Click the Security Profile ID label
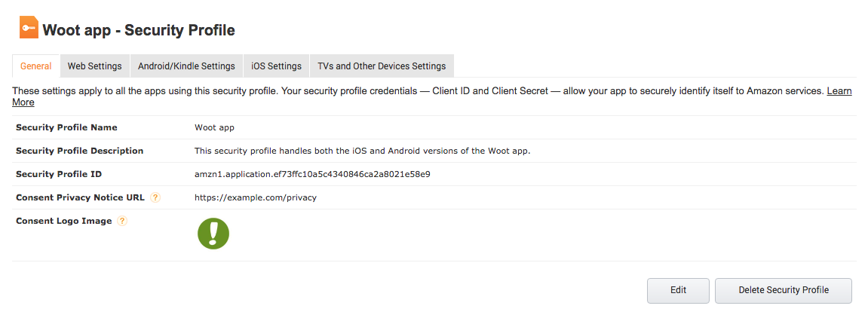Image resolution: width=868 pixels, height=321 pixels. pos(59,174)
